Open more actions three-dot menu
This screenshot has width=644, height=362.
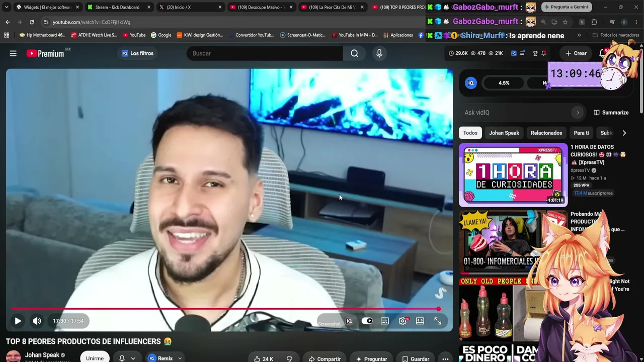click(445, 358)
